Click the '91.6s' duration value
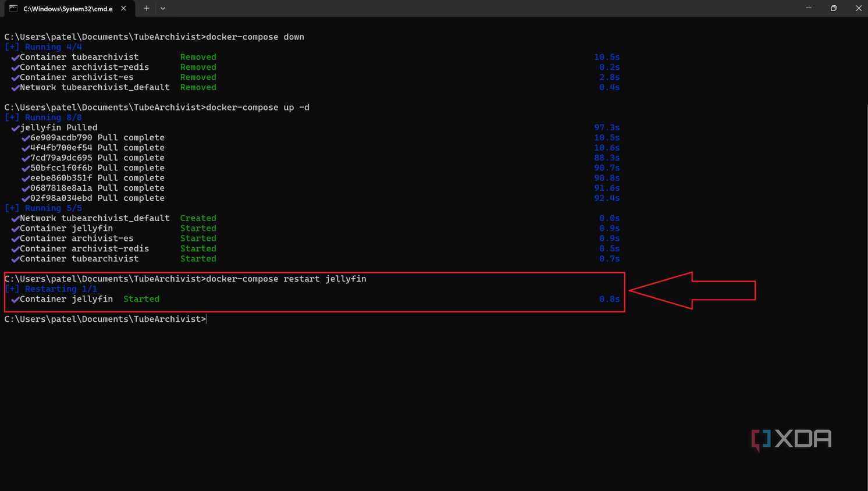 pyautogui.click(x=607, y=188)
